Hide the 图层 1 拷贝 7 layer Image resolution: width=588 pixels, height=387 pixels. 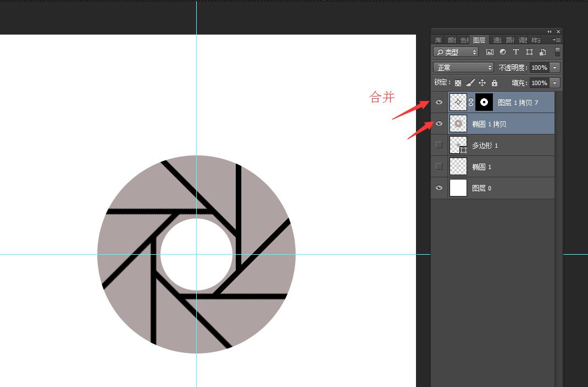click(x=439, y=103)
